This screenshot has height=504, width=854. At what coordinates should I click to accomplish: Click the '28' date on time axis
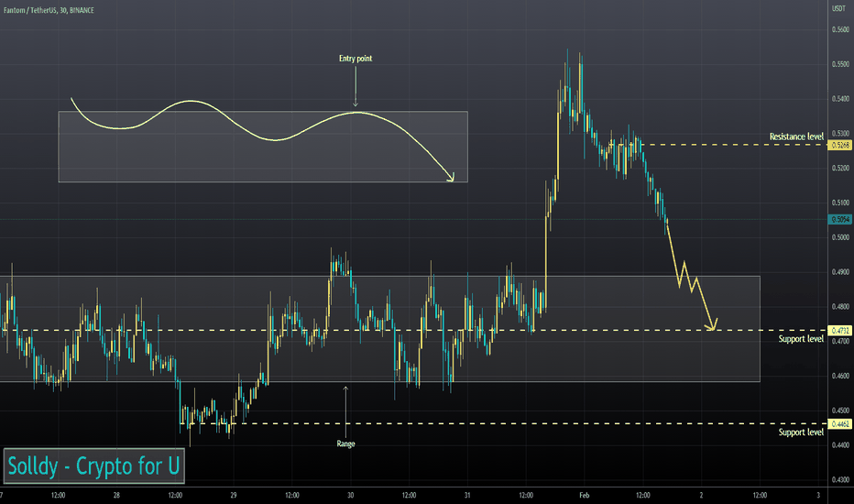116,495
